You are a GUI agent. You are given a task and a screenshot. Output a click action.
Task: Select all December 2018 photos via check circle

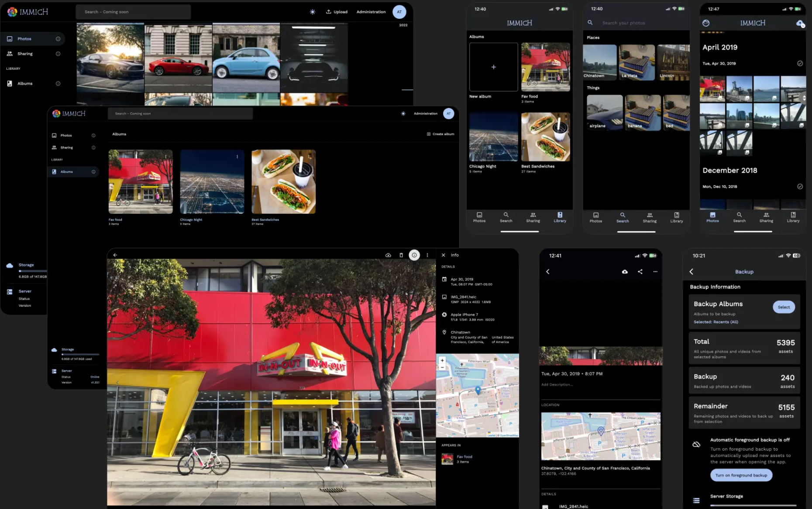[800, 186]
